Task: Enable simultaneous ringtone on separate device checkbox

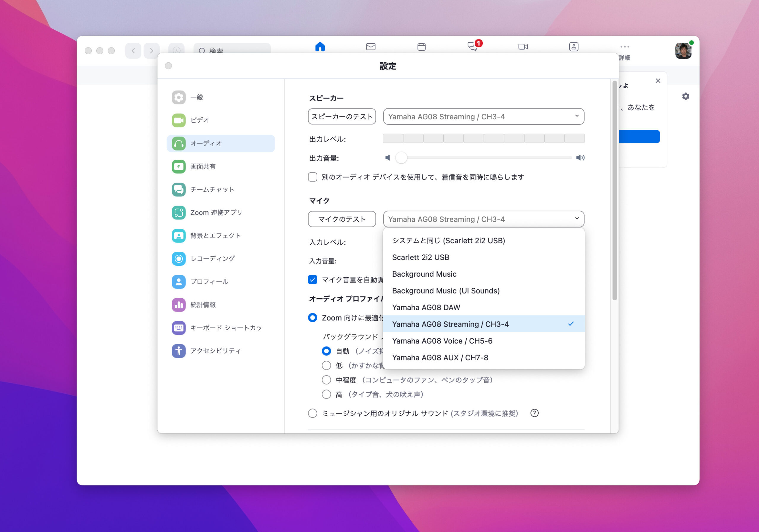Action: 312,177
